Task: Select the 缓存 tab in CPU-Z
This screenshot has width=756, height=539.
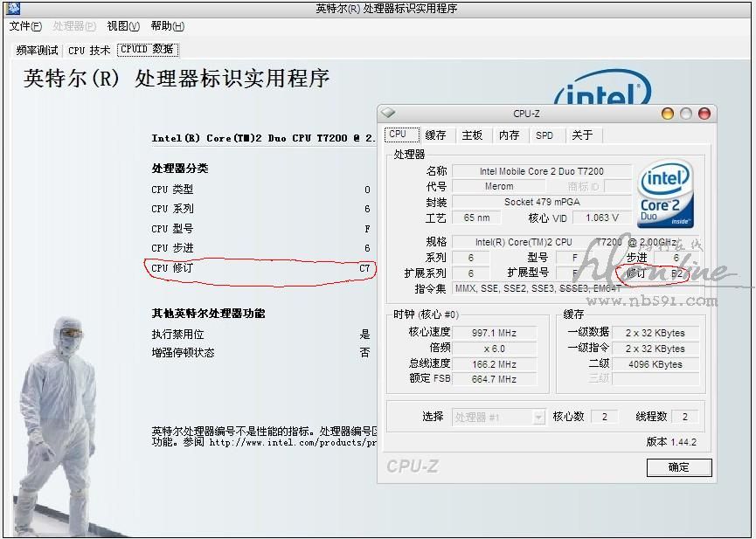Action: (x=435, y=135)
